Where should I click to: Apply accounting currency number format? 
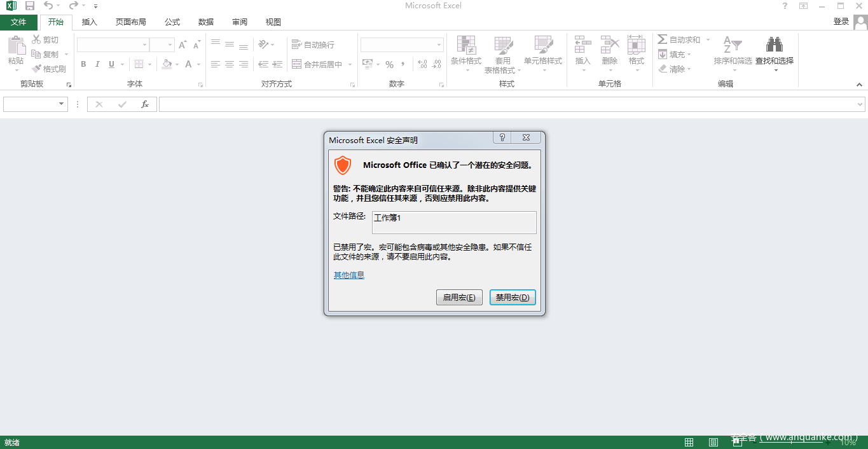[368, 64]
